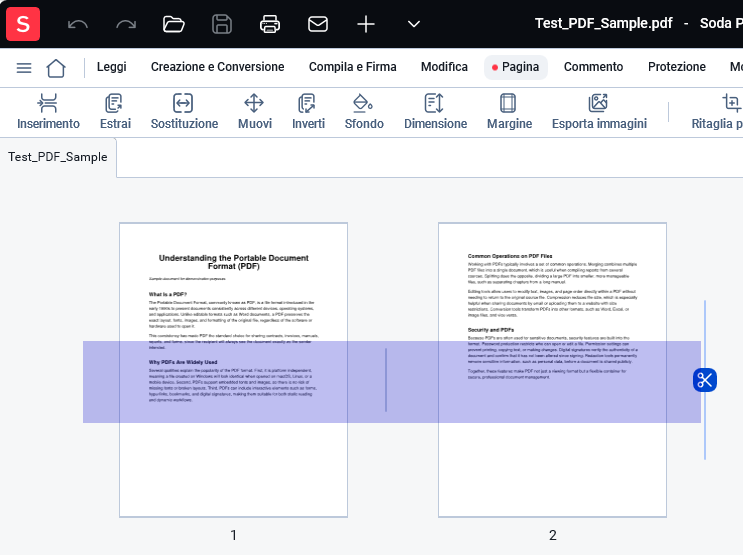Switch to the Protezione tab
The width and height of the screenshot is (743, 555).
point(677,67)
